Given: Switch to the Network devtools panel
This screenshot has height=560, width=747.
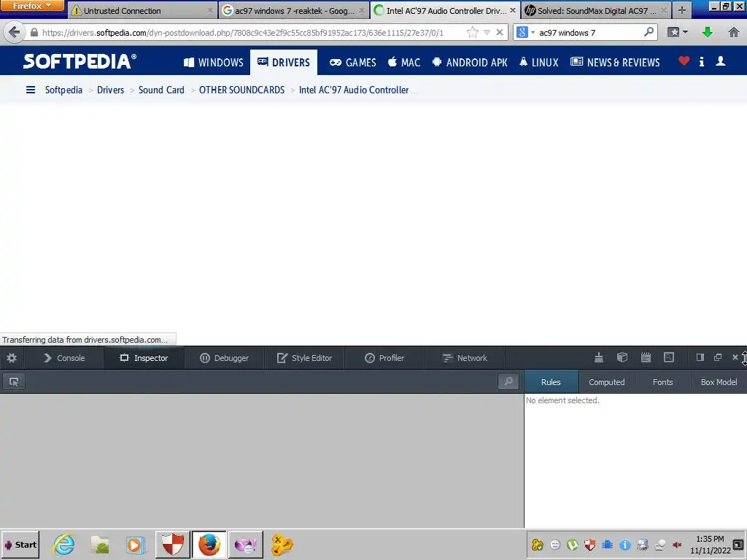Looking at the screenshot, I should 465,358.
